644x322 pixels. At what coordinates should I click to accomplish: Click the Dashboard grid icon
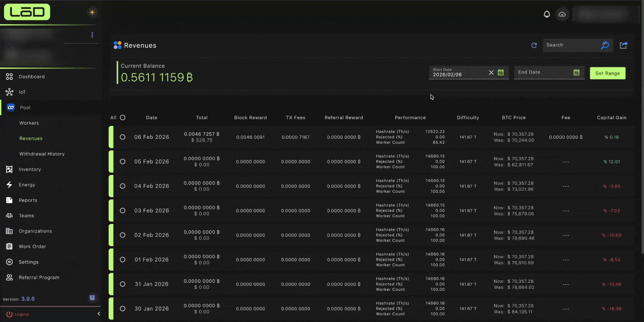[x=9, y=76]
